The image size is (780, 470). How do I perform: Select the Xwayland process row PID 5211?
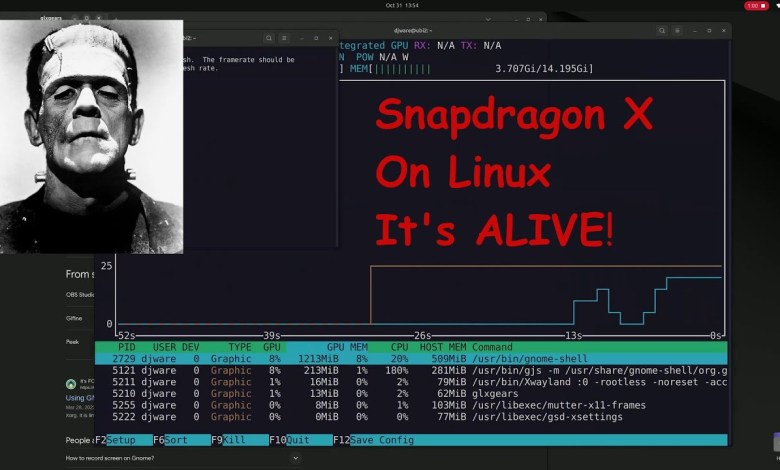coord(411,382)
